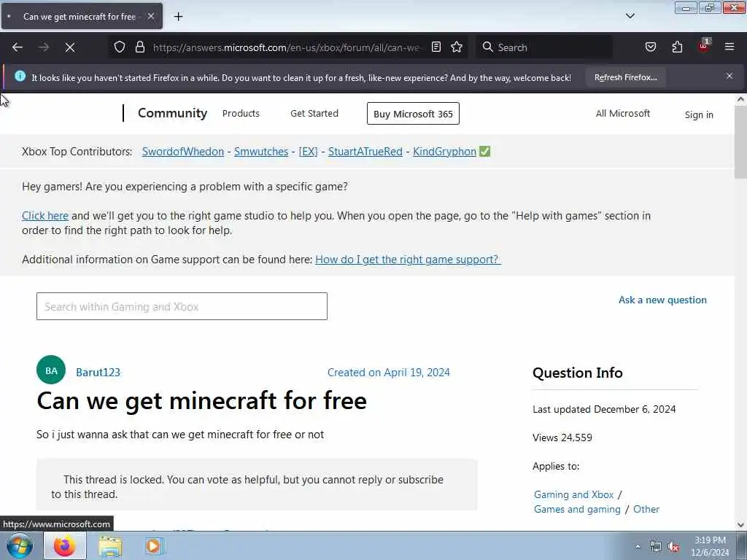Image resolution: width=747 pixels, height=560 pixels.
Task: Open Games and gaming category link
Action: (x=577, y=510)
